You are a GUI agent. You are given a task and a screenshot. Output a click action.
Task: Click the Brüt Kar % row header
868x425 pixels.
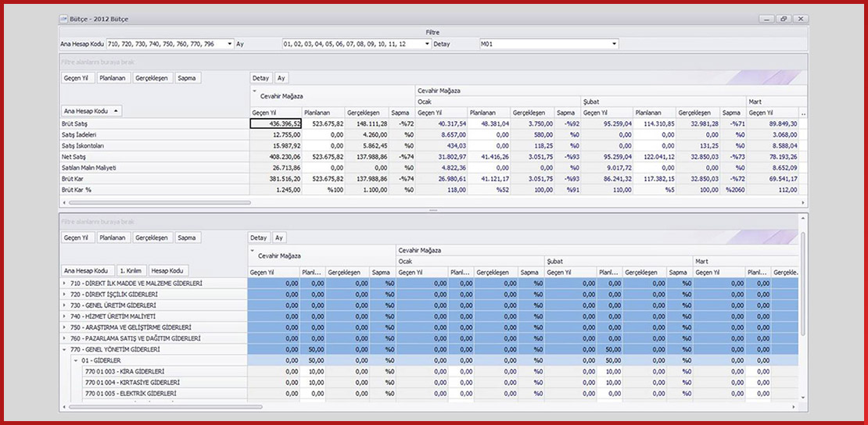coord(155,190)
